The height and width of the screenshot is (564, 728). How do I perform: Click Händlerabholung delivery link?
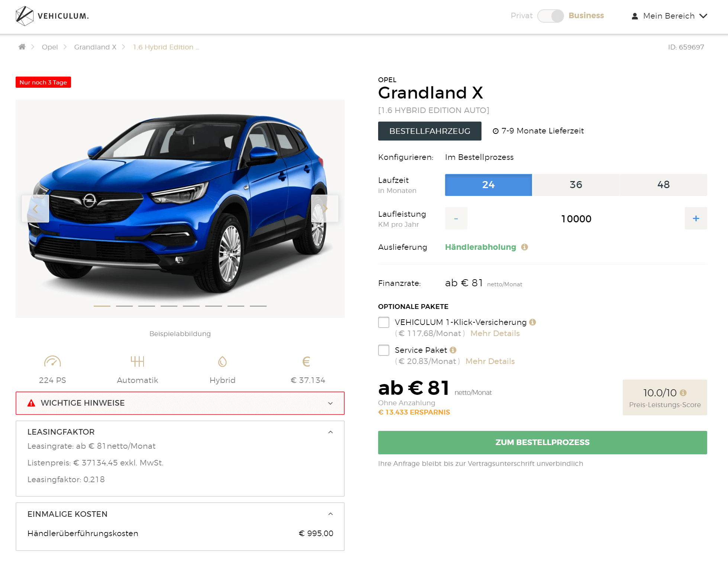coord(480,247)
